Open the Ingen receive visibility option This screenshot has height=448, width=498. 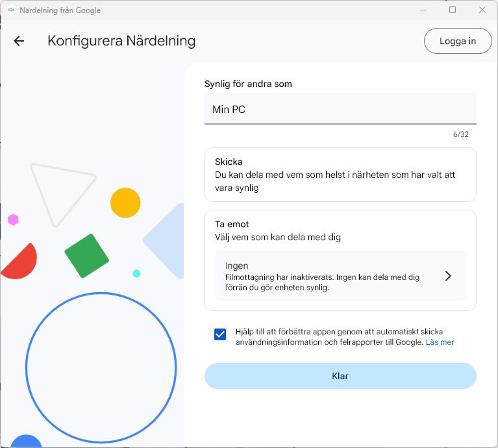pyautogui.click(x=340, y=276)
